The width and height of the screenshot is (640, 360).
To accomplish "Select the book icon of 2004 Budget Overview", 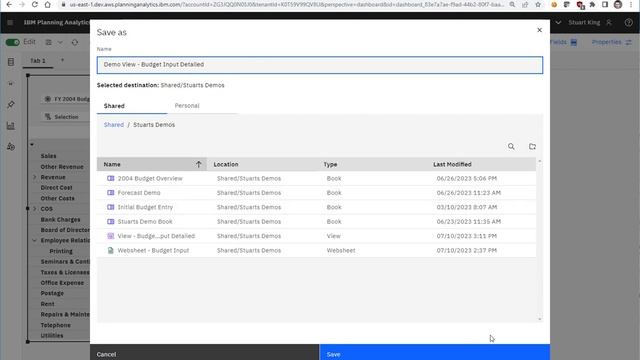I will click(111, 178).
